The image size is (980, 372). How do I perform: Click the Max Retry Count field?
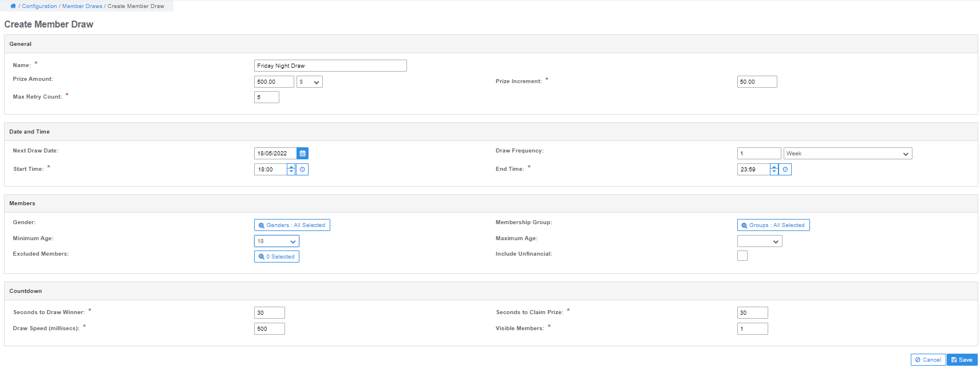tap(267, 97)
